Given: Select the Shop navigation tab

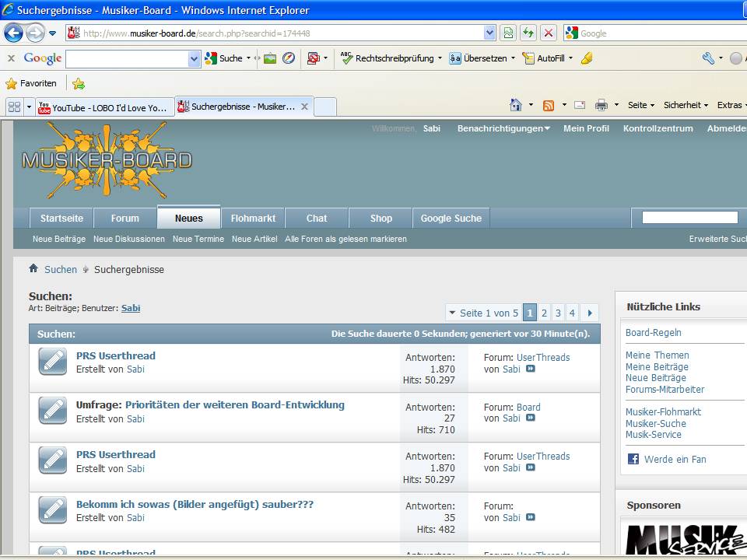Looking at the screenshot, I should point(381,218).
